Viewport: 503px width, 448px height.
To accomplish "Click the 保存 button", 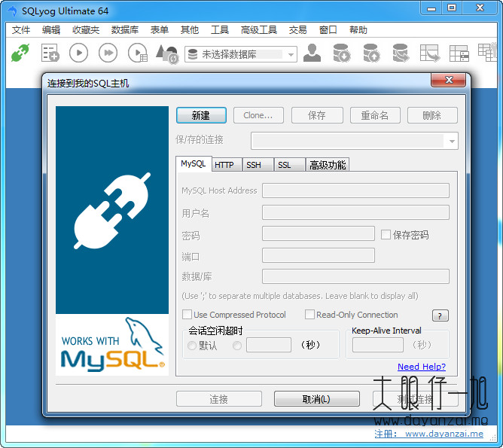I will [x=317, y=115].
